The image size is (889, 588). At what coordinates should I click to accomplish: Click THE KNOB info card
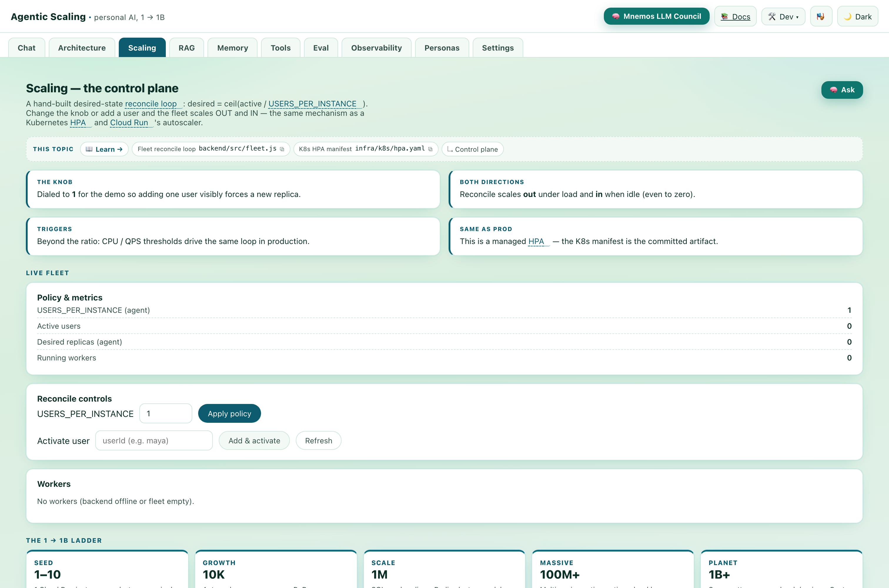point(233,189)
